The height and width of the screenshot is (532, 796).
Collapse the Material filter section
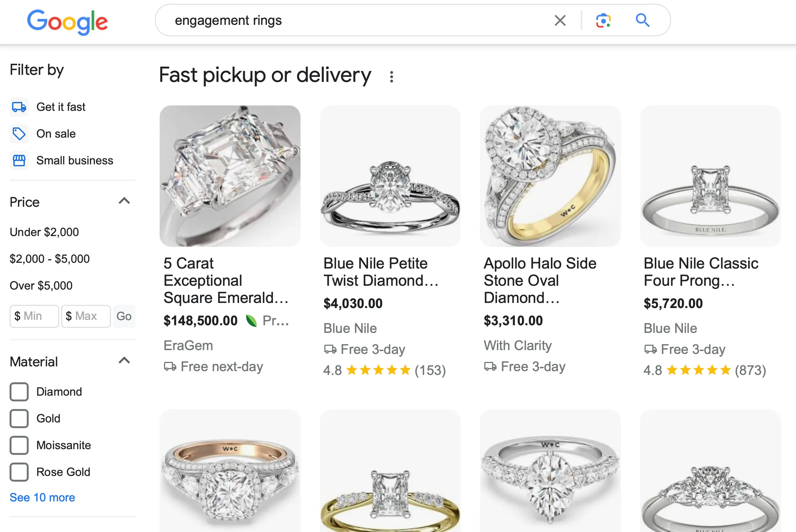124,361
